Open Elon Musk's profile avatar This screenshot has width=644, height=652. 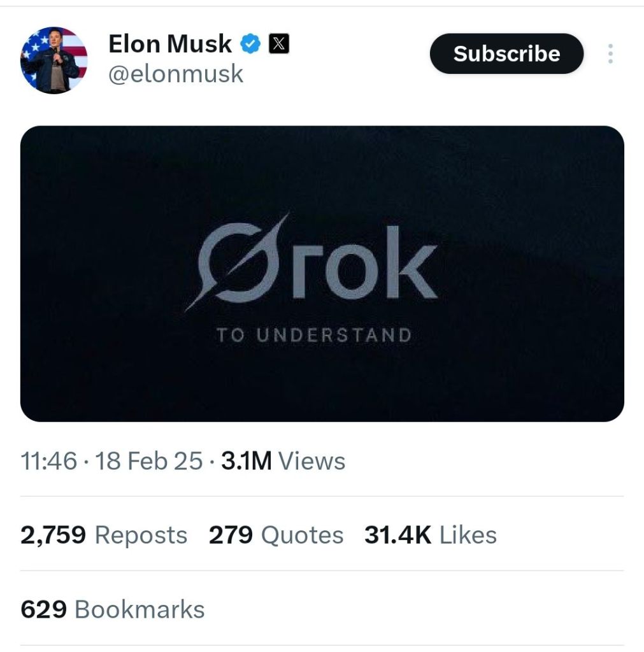coord(54,60)
